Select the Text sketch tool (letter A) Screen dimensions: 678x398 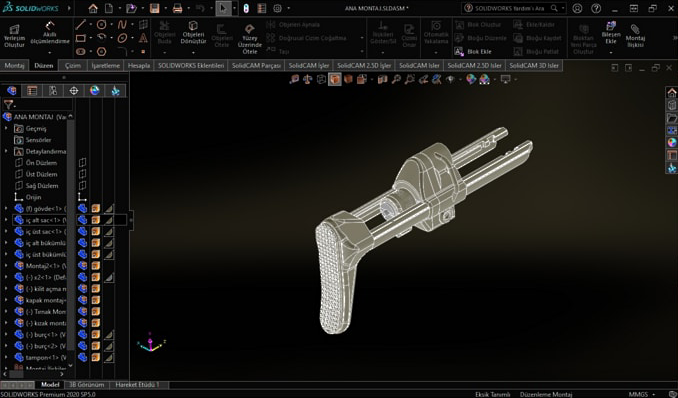(x=143, y=38)
